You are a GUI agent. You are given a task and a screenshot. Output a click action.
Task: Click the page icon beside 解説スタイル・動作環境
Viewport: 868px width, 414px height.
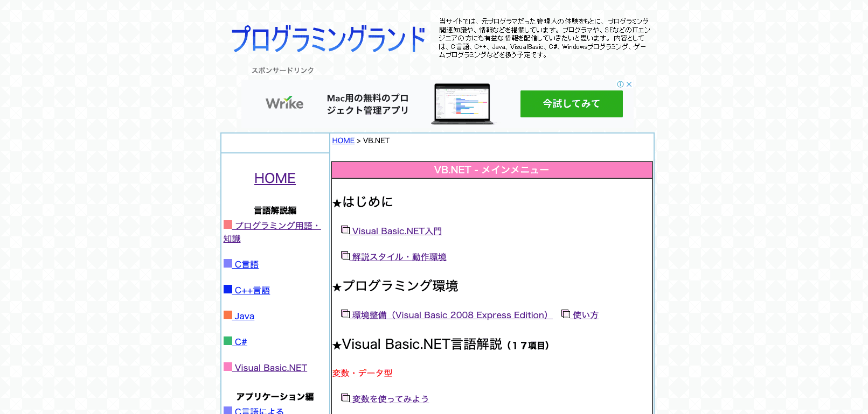(345, 256)
